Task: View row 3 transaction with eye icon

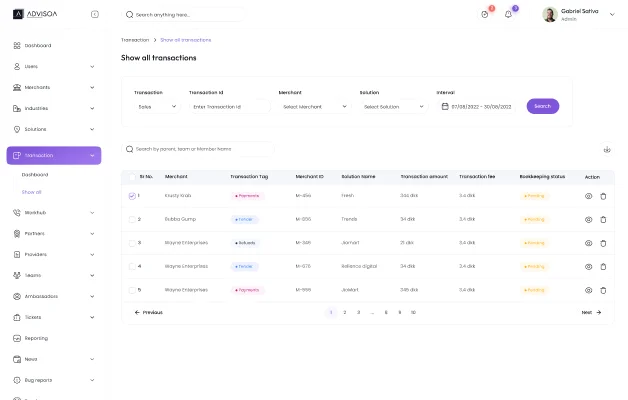Action: [588, 243]
